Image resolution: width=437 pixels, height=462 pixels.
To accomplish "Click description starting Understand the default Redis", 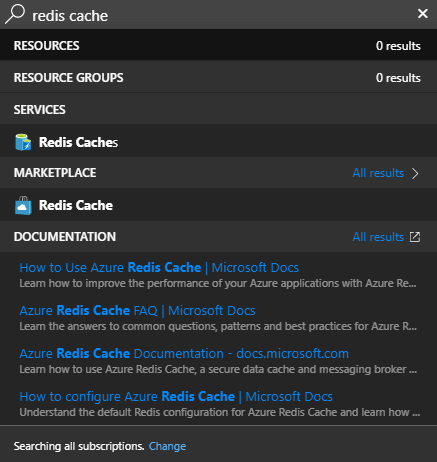I will (220, 412).
